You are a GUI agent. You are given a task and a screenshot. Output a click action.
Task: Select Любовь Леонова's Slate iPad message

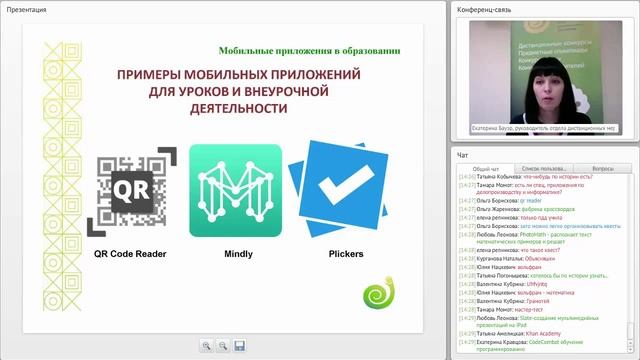[529, 321]
